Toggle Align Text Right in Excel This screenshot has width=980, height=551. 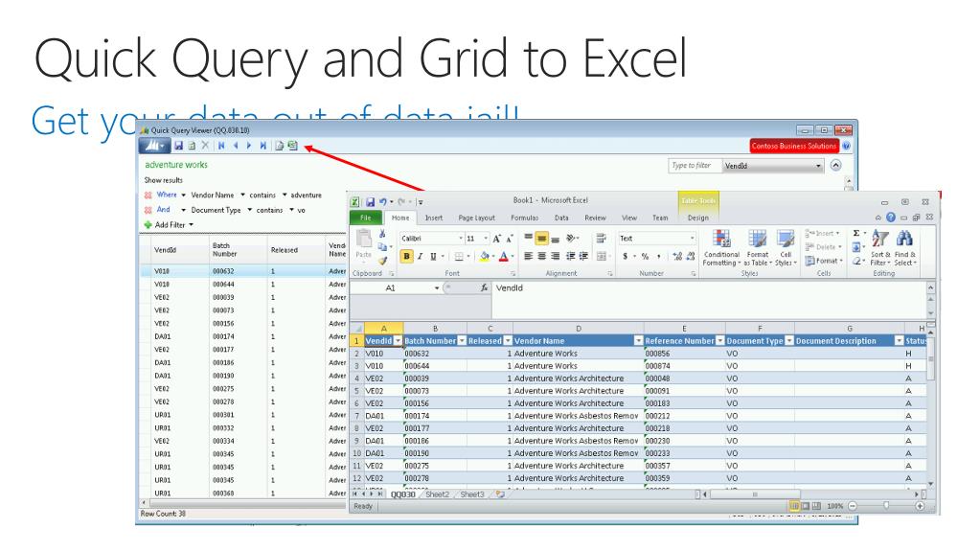point(555,257)
